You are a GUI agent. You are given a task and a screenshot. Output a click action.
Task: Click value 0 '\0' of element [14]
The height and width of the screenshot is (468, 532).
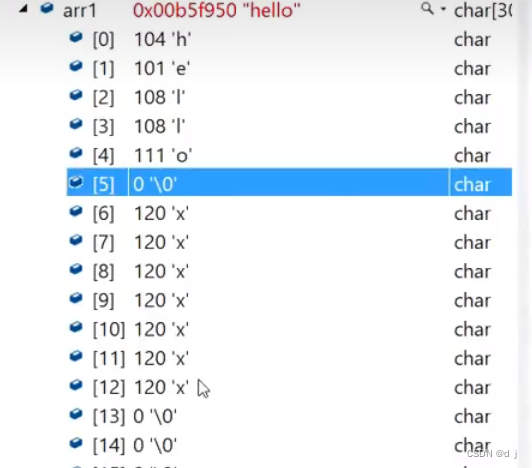pos(155,445)
